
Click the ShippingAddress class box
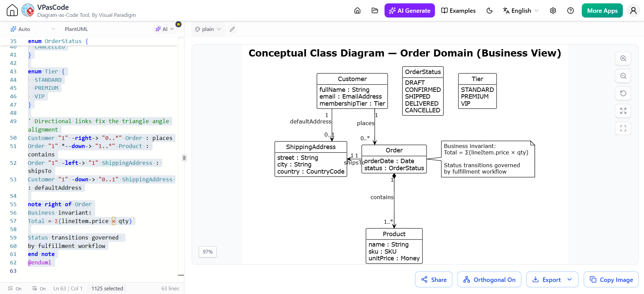pos(311,159)
